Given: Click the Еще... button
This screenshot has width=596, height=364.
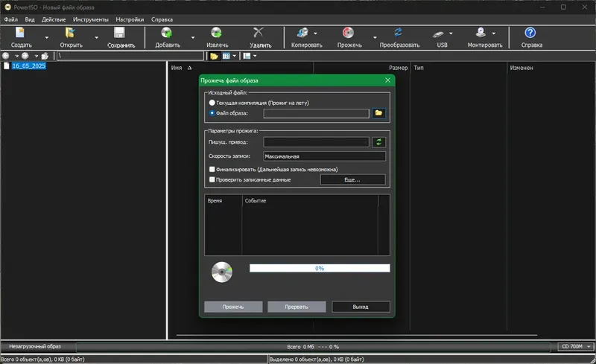Looking at the screenshot, I should (352, 179).
